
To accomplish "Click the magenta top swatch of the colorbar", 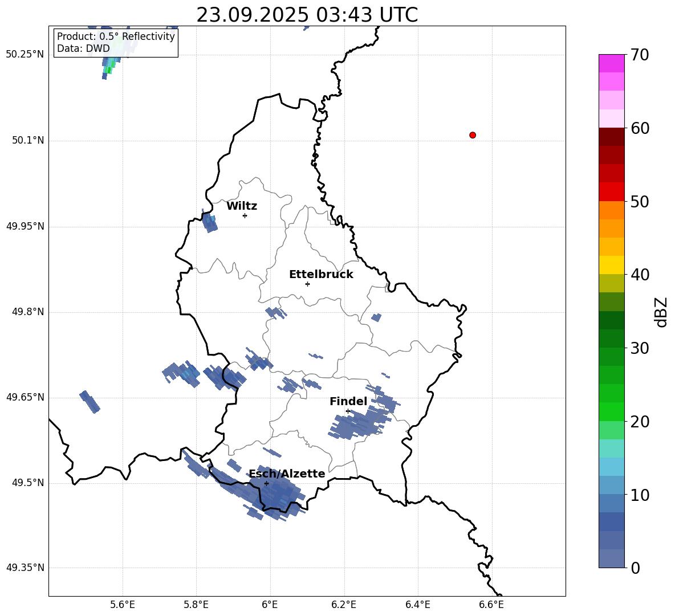I will pos(611,63).
